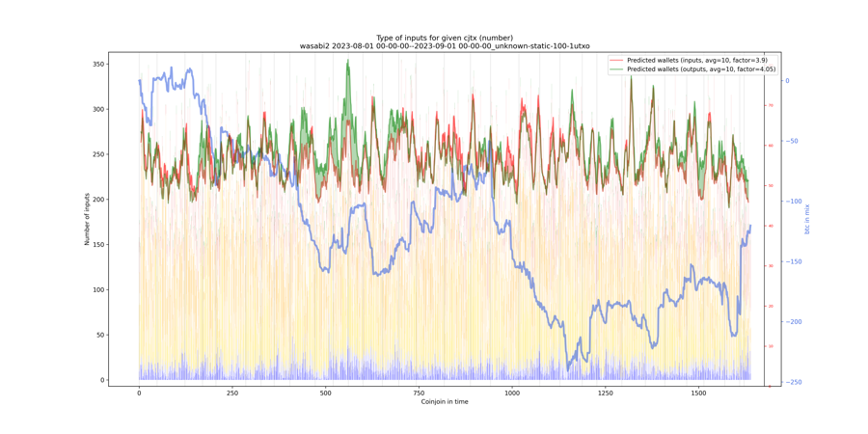Click the 250 tick on the x-axis

click(x=232, y=393)
